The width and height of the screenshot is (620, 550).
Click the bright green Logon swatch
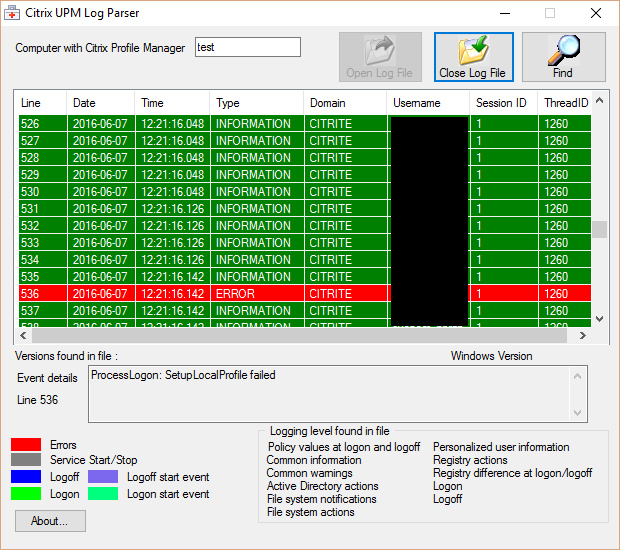(26, 493)
